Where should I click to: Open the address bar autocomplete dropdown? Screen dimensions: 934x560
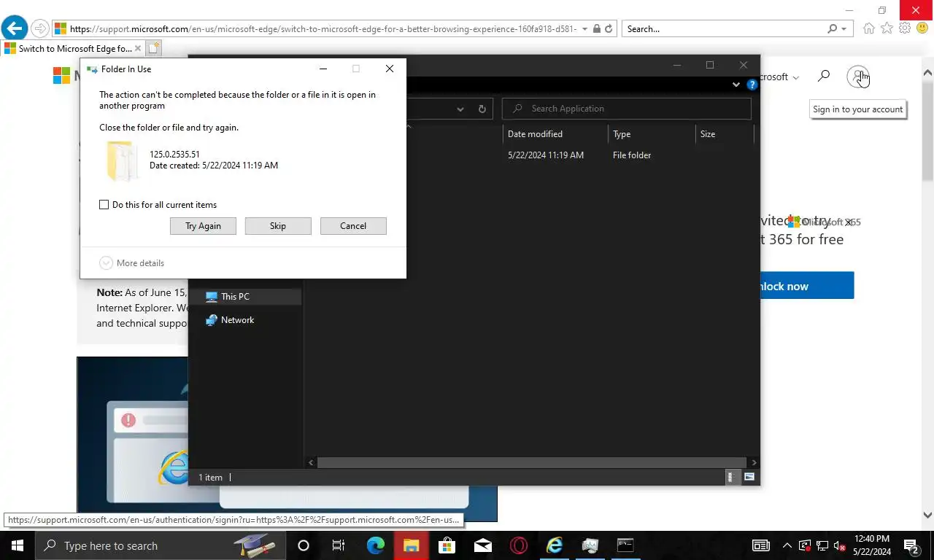pos(584,29)
